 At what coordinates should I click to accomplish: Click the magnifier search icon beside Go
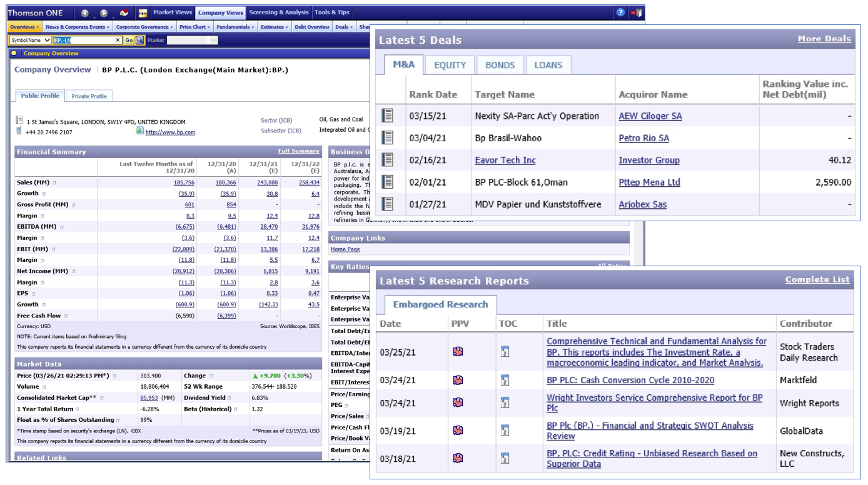(140, 40)
